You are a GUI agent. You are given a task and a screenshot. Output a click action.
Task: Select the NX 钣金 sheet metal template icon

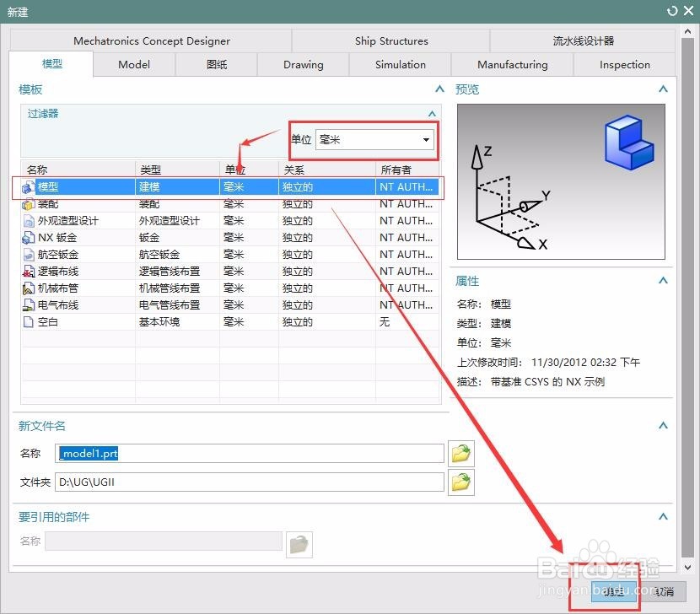point(26,237)
